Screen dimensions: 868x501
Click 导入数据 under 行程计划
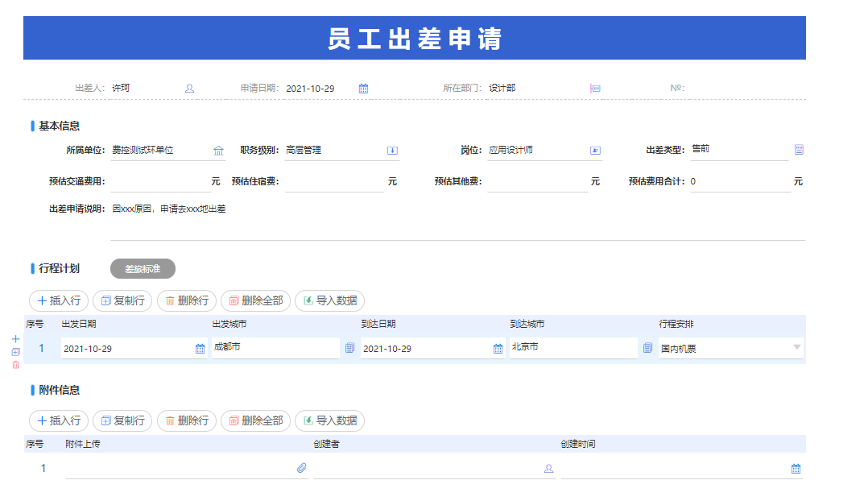(330, 300)
